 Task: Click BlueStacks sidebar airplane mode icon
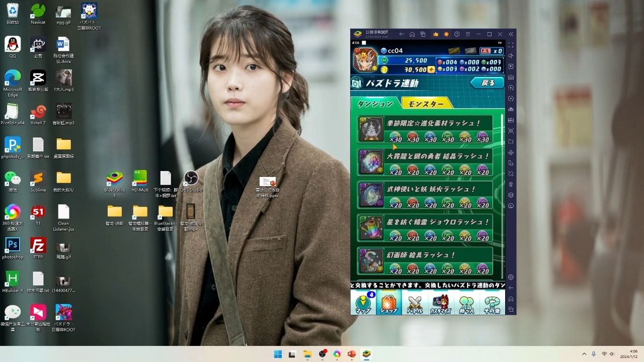tap(511, 152)
